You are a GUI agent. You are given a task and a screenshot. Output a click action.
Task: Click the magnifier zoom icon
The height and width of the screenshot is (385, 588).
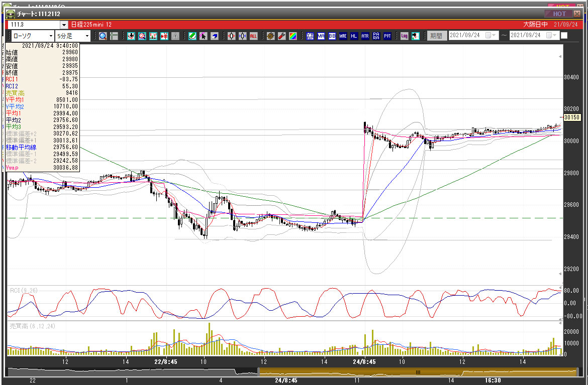coord(103,36)
